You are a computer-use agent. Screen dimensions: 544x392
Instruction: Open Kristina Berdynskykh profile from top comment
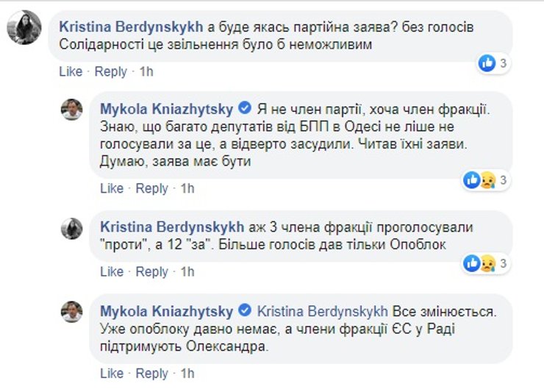[x=130, y=27]
